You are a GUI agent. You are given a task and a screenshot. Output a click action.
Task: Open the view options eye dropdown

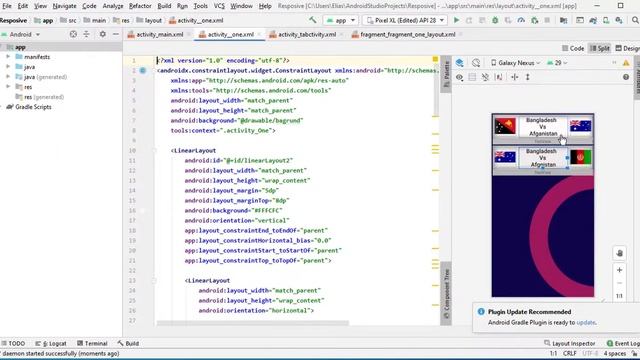pyautogui.click(x=460, y=77)
